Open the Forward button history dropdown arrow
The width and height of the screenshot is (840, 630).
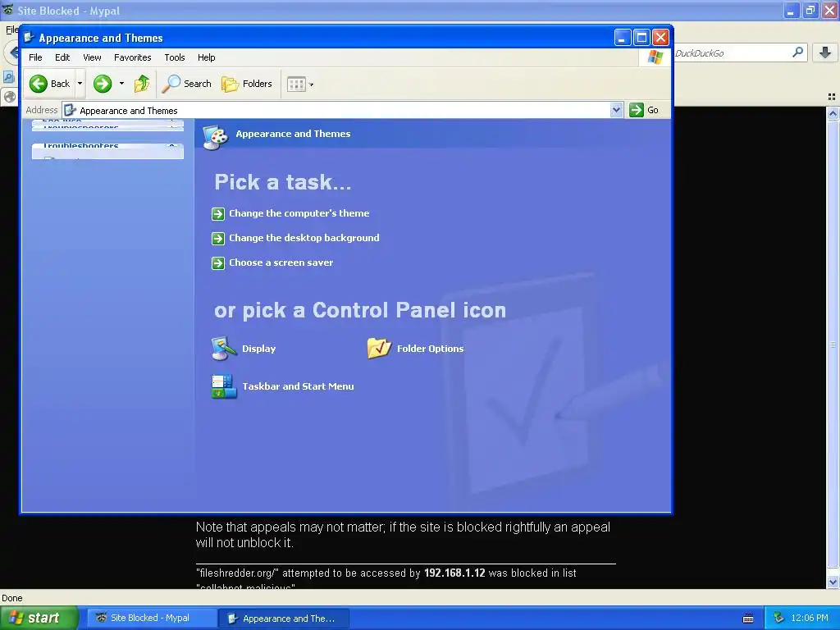pos(121,84)
